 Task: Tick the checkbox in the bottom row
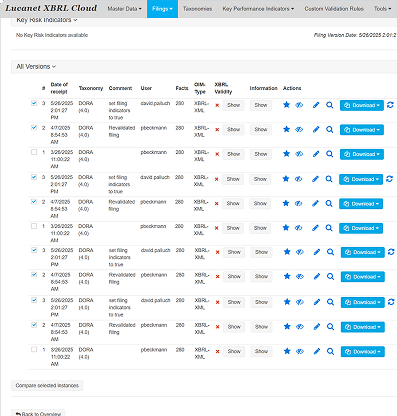[34, 349]
